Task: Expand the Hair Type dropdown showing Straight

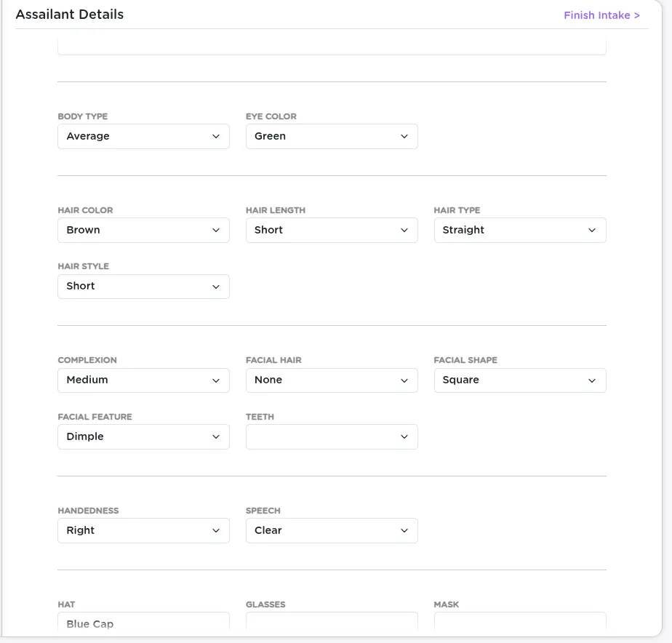Action: (520, 230)
